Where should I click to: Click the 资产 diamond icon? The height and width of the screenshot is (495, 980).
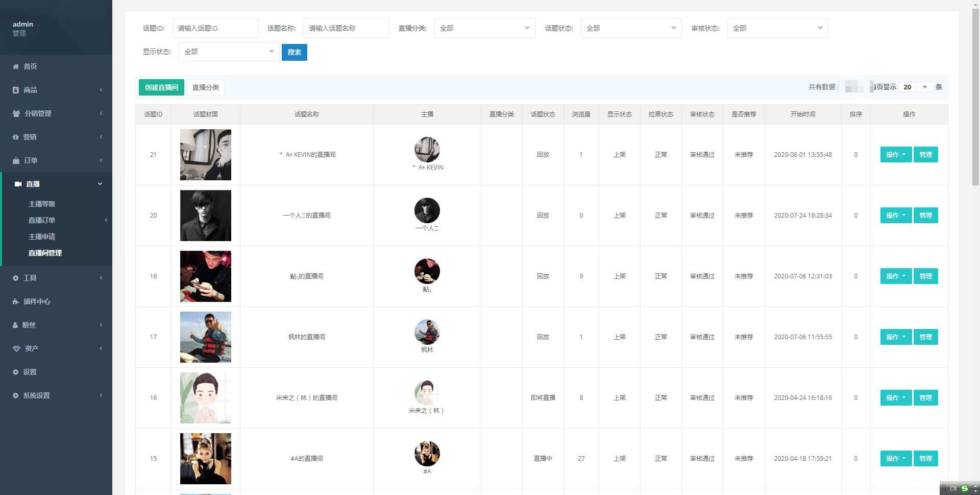(16, 348)
